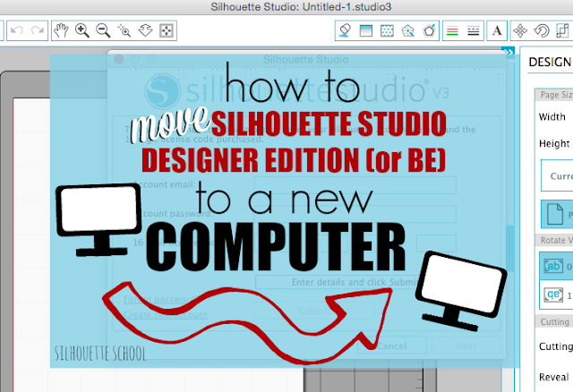Screen dimensions: 573x392
Task: Open the Fill Gradient panel icon
Action: pos(366,30)
